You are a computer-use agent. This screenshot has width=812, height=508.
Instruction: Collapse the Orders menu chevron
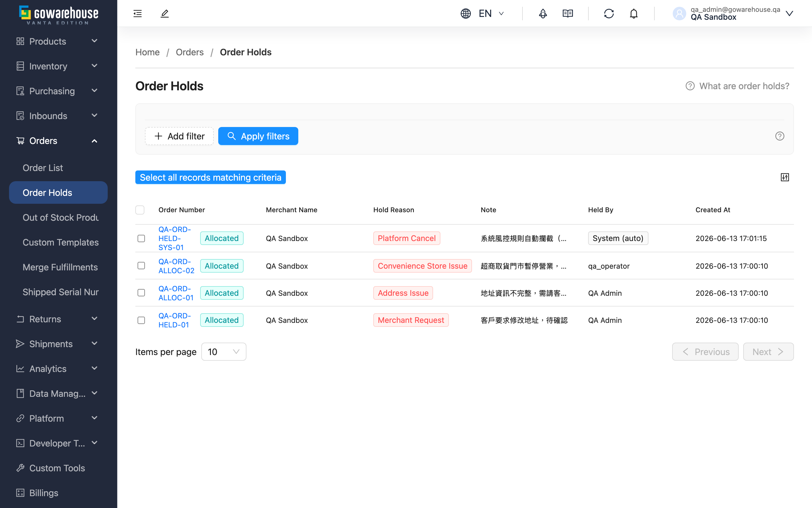pyautogui.click(x=95, y=141)
